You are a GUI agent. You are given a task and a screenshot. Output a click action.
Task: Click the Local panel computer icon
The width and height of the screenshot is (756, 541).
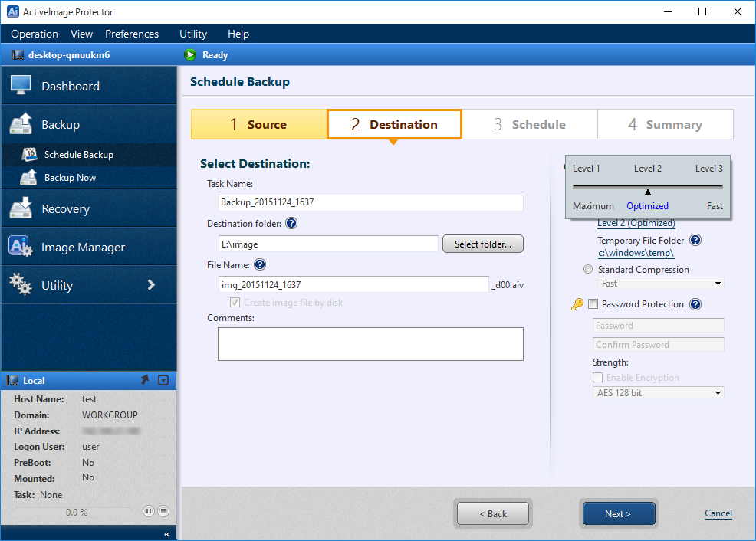point(12,381)
